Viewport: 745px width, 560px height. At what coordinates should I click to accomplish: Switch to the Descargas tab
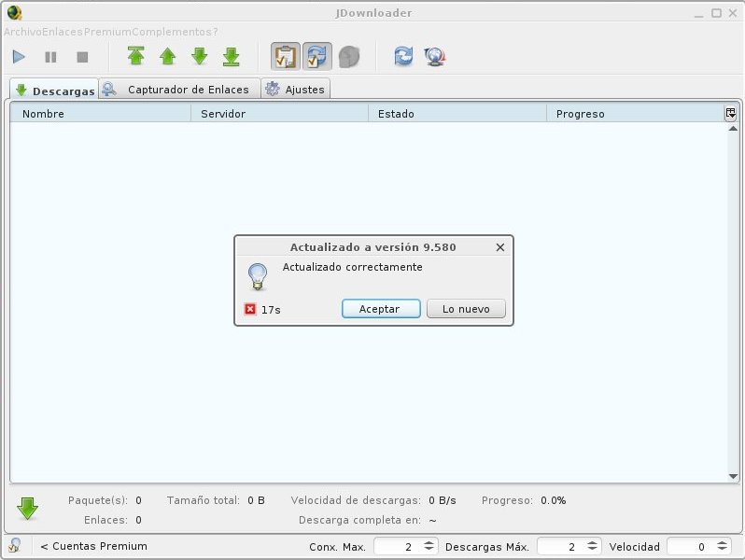point(55,91)
